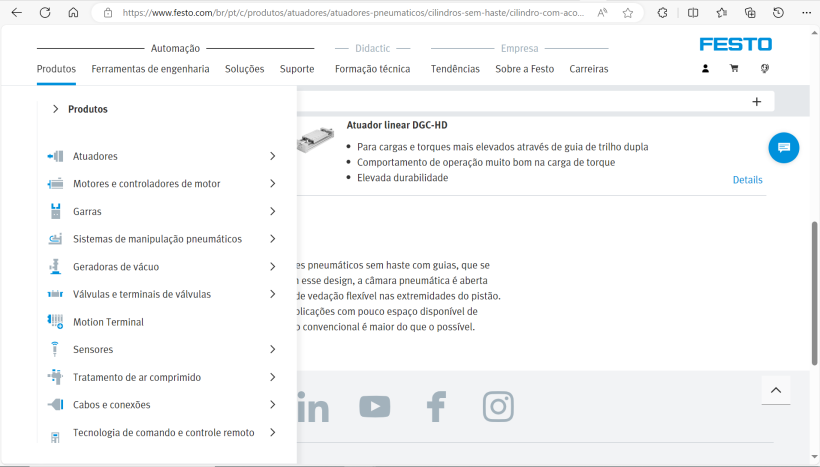
Task: Select Motion Terminal menu entry
Action: pos(108,322)
